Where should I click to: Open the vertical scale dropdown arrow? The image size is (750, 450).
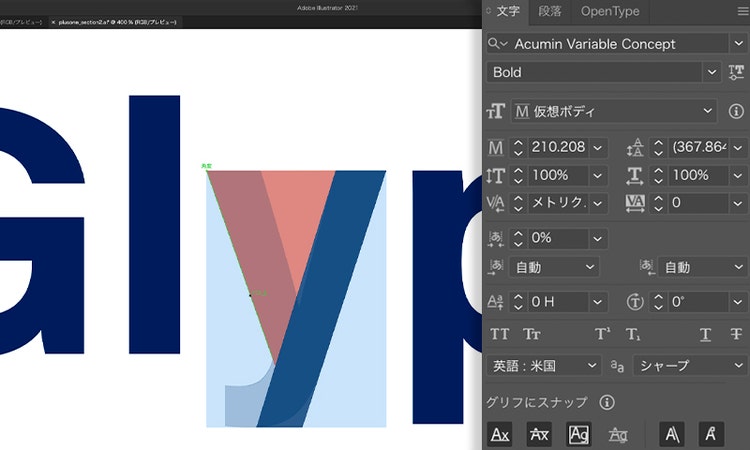tap(598, 176)
